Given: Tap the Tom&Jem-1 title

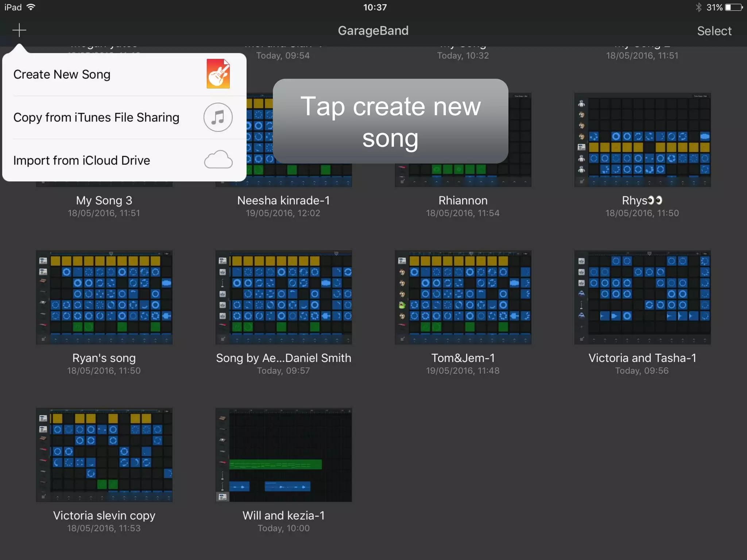Looking at the screenshot, I should point(463,358).
